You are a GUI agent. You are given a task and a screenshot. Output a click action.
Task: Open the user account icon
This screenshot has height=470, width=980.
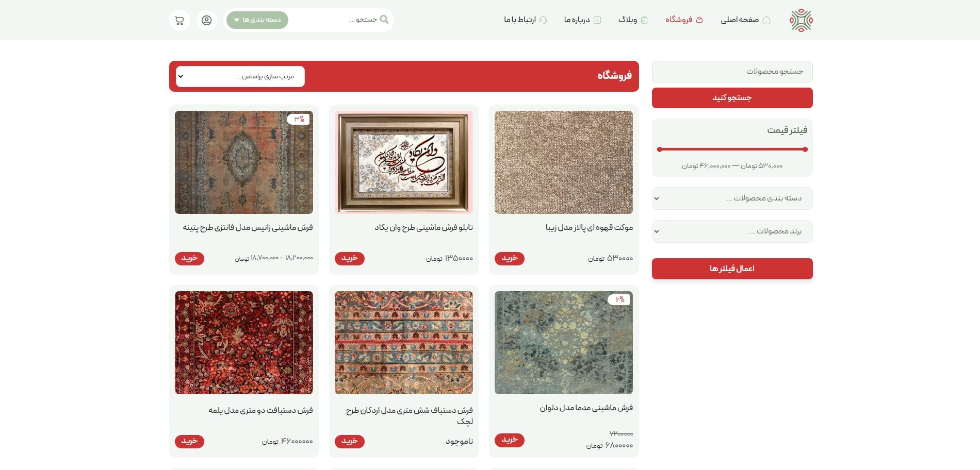[206, 21]
